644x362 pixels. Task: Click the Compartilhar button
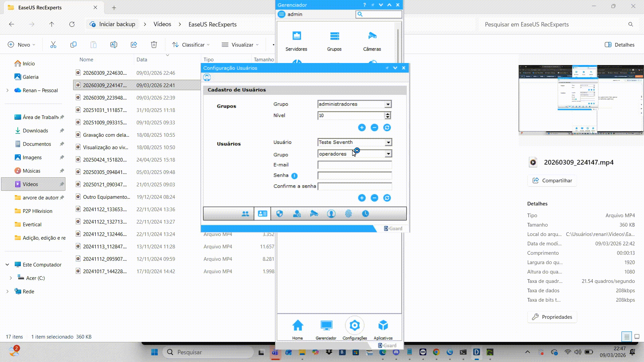552,181
